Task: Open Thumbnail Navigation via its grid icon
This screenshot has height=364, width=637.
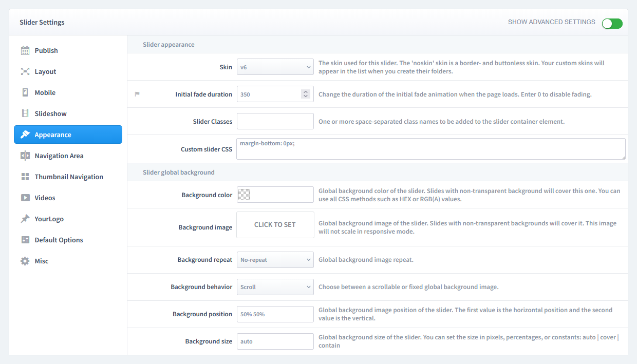Action: [x=25, y=177]
